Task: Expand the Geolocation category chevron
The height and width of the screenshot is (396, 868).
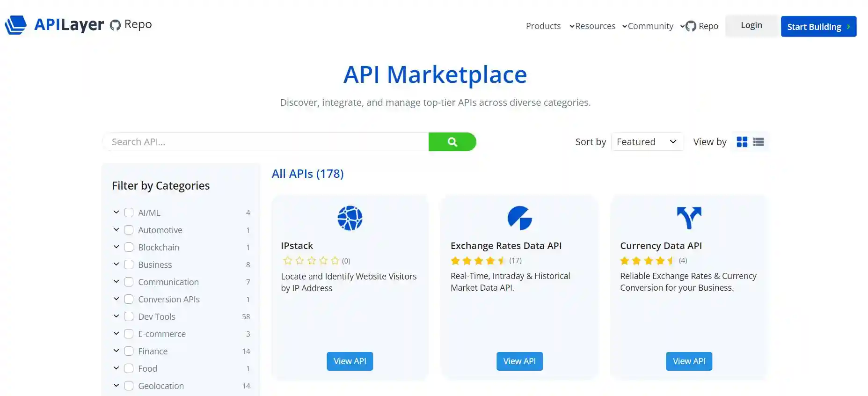Action: pyautogui.click(x=116, y=386)
